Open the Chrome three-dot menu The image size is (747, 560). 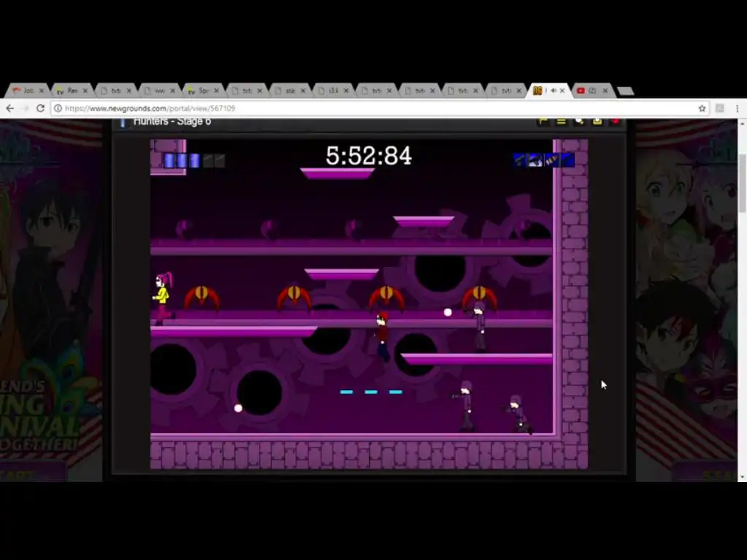click(737, 109)
